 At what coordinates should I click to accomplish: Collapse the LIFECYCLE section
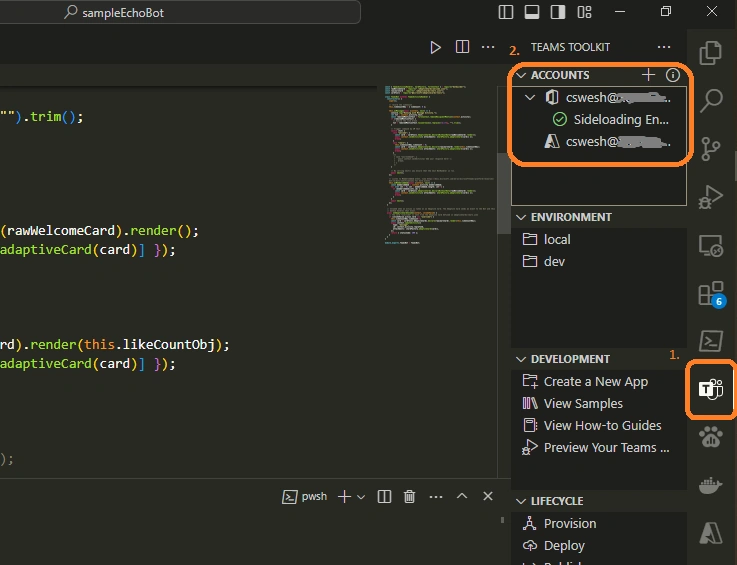tap(521, 501)
